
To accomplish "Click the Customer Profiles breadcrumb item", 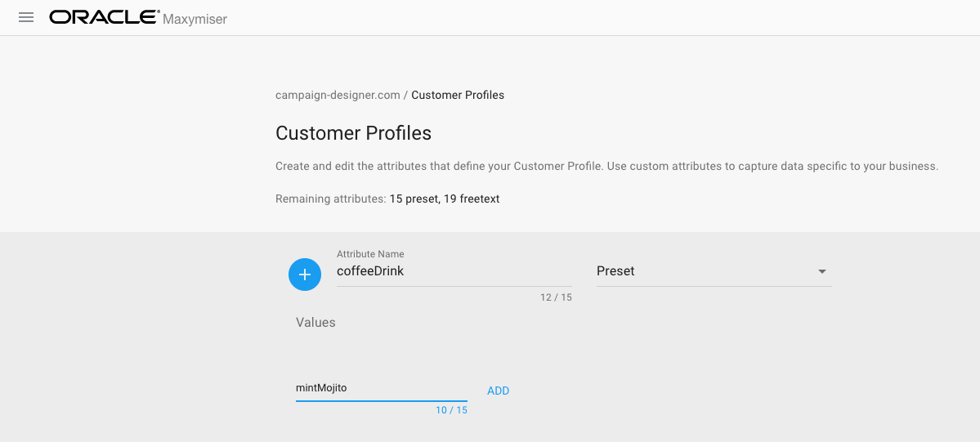I will pyautogui.click(x=458, y=95).
